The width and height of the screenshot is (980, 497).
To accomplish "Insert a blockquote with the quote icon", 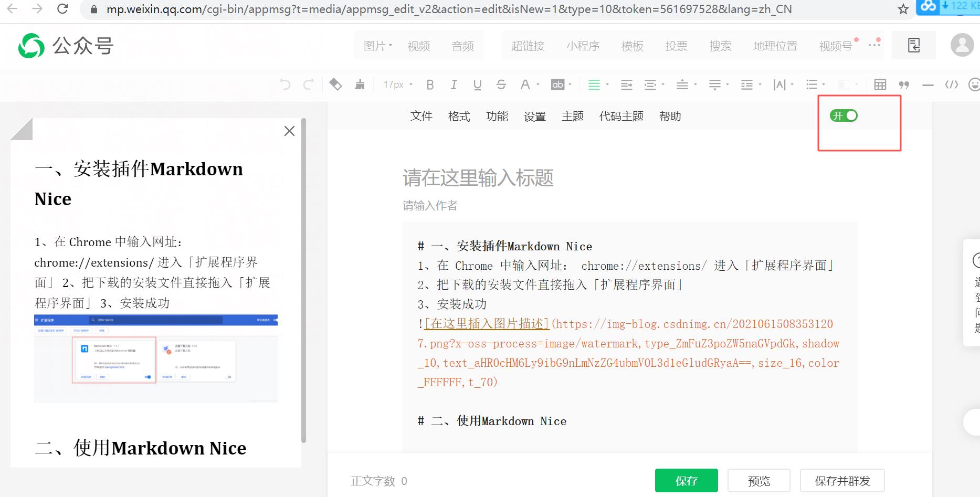I will point(904,84).
